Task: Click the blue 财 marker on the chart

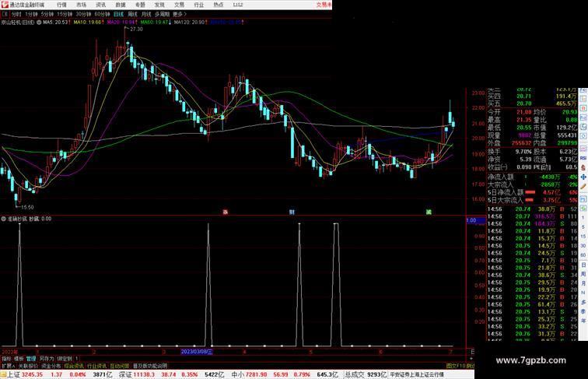Action: (292, 212)
